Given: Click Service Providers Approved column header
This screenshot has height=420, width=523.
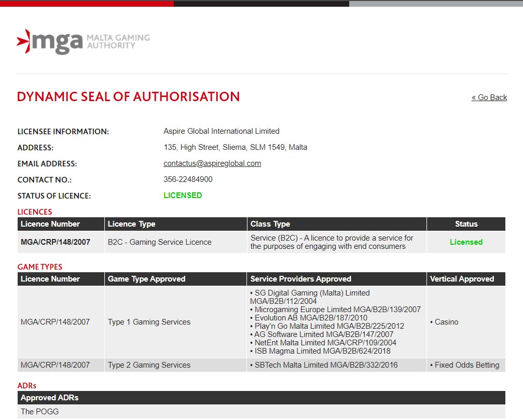Looking at the screenshot, I should coord(337,279).
